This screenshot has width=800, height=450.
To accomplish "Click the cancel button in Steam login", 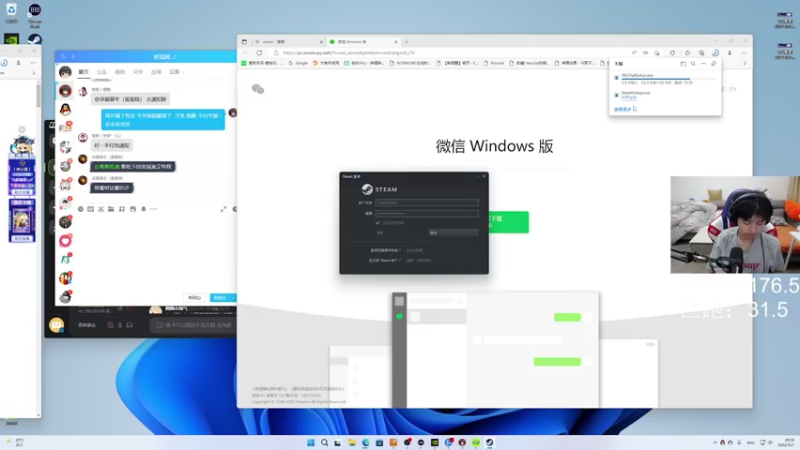I will click(x=380, y=233).
